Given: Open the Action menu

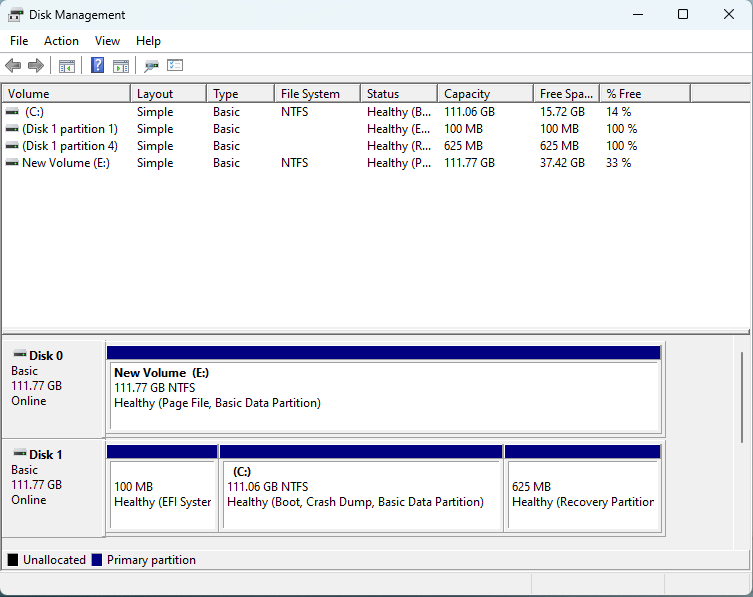Looking at the screenshot, I should pos(61,41).
